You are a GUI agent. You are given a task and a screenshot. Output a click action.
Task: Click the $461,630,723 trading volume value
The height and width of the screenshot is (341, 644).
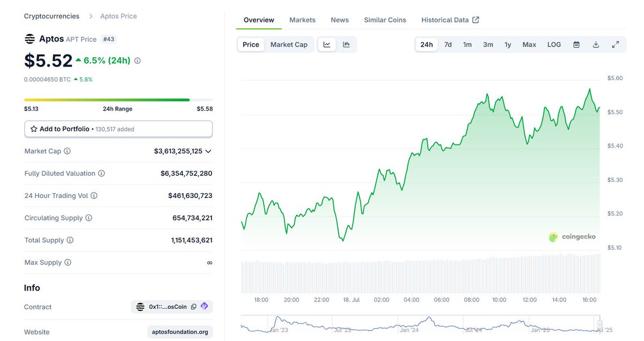click(x=190, y=196)
